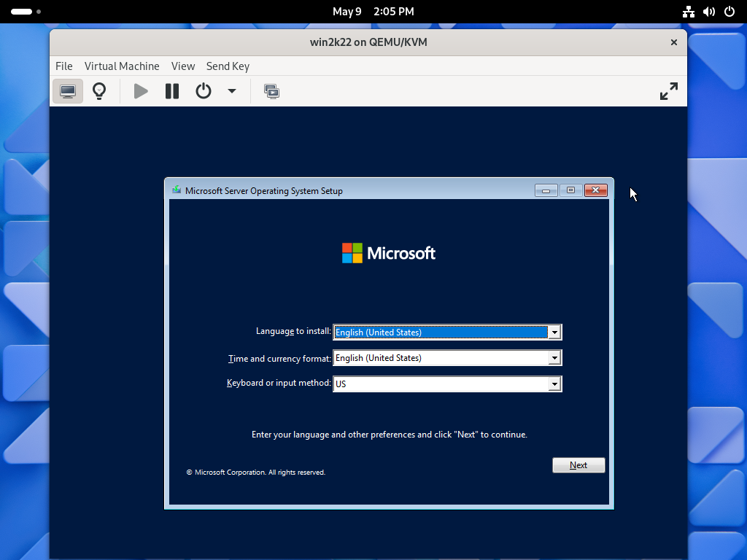The height and width of the screenshot is (560, 747).
Task: Open the View menu
Action: (183, 66)
